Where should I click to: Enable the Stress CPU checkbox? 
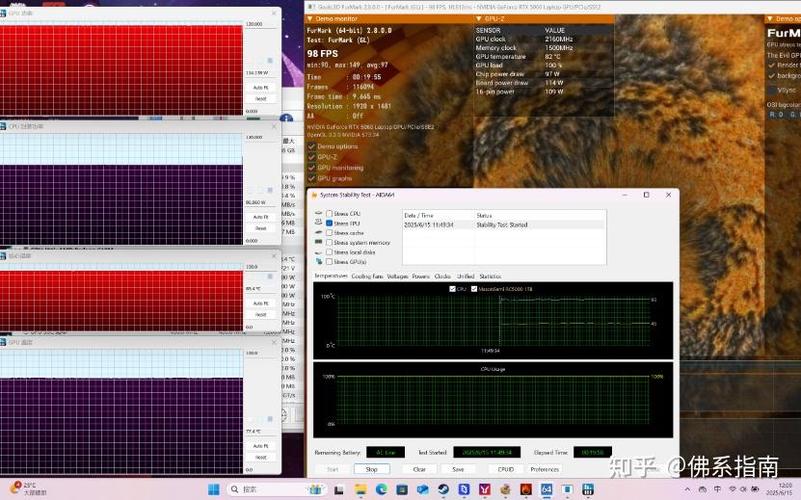[329, 213]
